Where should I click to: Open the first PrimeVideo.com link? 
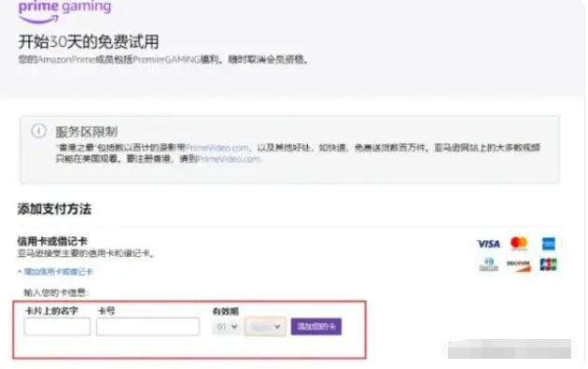point(217,148)
